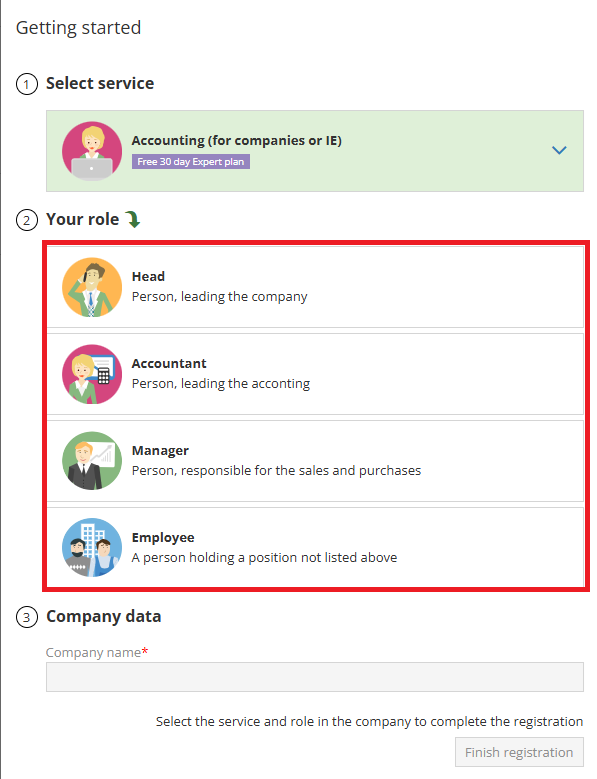
Task: Click 'Person, responsible for the sales and purchases'
Action: click(276, 470)
